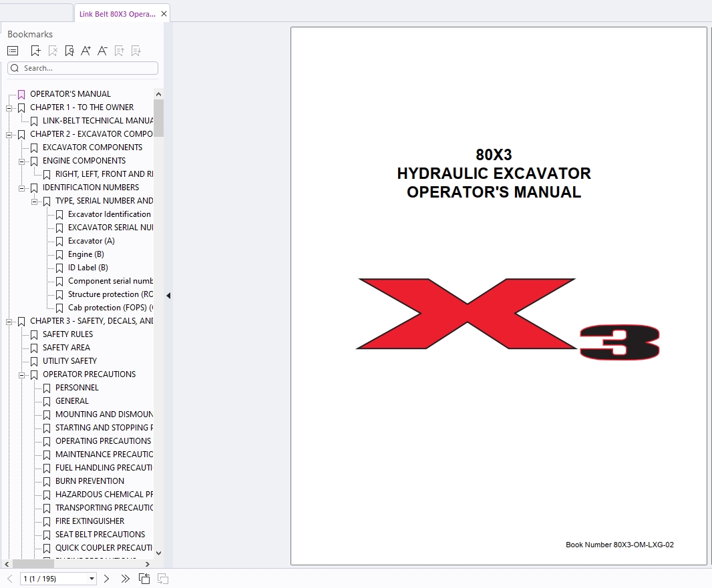Select the MAINTENANCE PRECAUTIONS bookmark
This screenshot has width=712, height=588.
pos(104,454)
